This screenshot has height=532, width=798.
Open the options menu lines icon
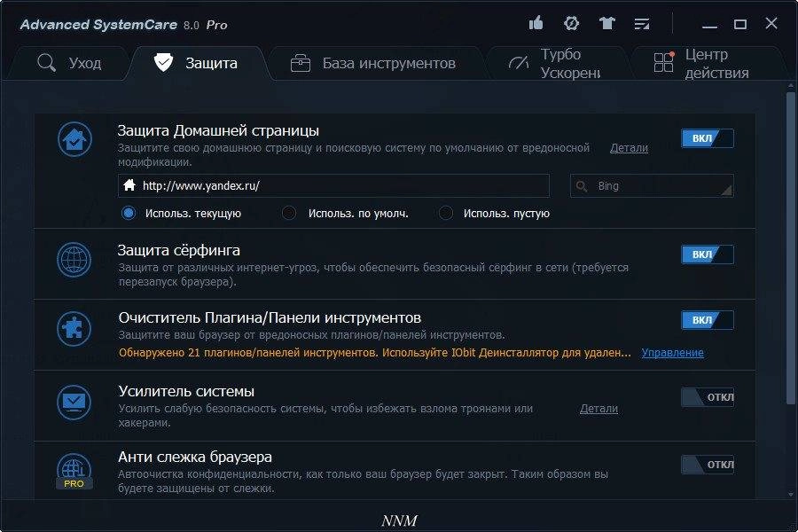click(x=642, y=23)
